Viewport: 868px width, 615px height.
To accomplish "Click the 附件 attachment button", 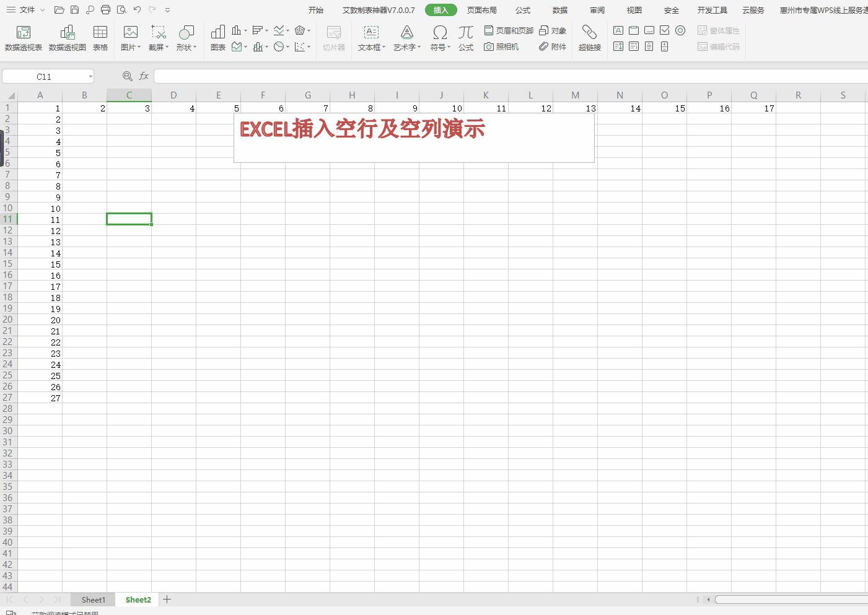I will point(553,47).
